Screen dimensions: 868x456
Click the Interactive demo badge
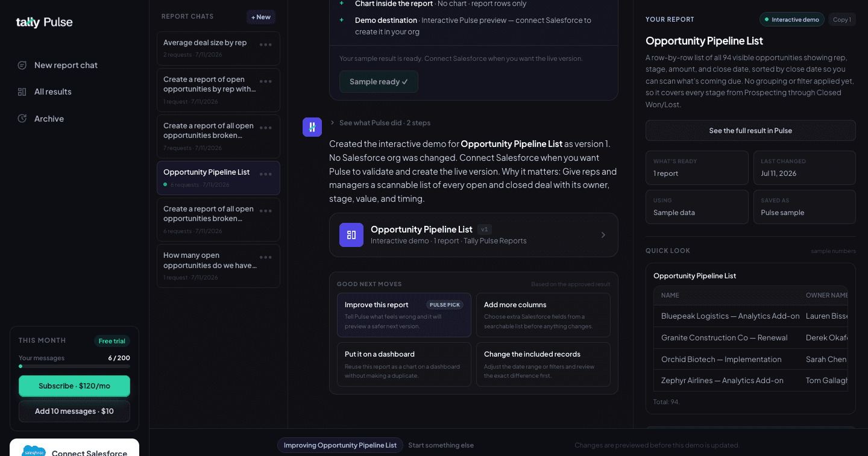tap(791, 20)
